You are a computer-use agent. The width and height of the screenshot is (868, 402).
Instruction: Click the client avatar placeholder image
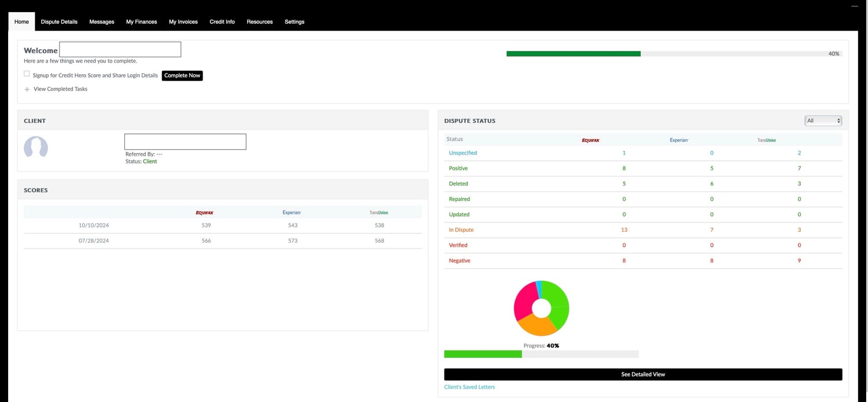[x=35, y=147]
